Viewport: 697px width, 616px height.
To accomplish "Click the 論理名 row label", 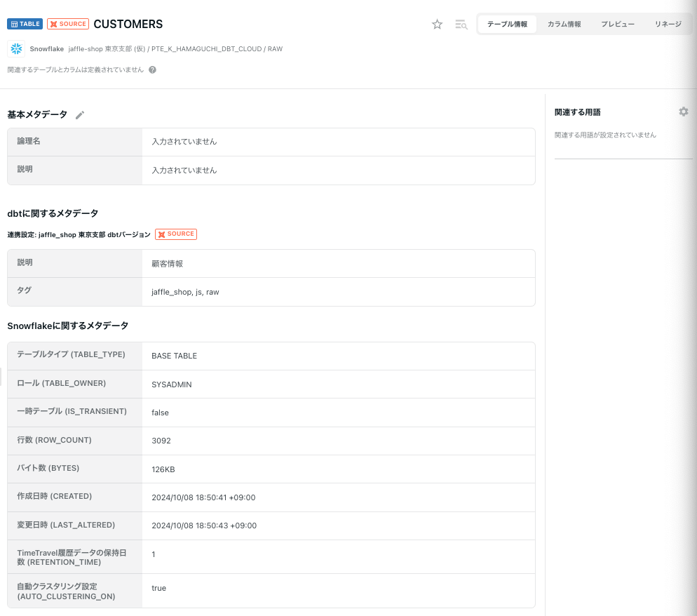I will [29, 141].
